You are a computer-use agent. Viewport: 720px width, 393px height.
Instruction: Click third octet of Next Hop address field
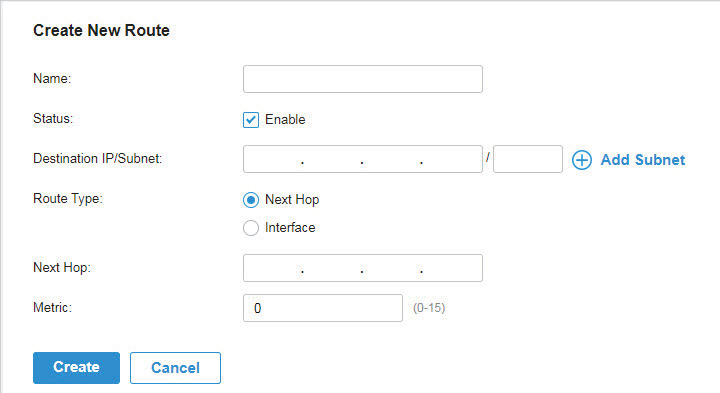pos(392,268)
